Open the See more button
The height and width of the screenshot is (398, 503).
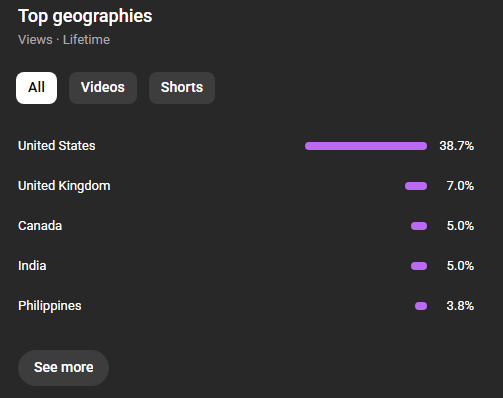(x=63, y=368)
